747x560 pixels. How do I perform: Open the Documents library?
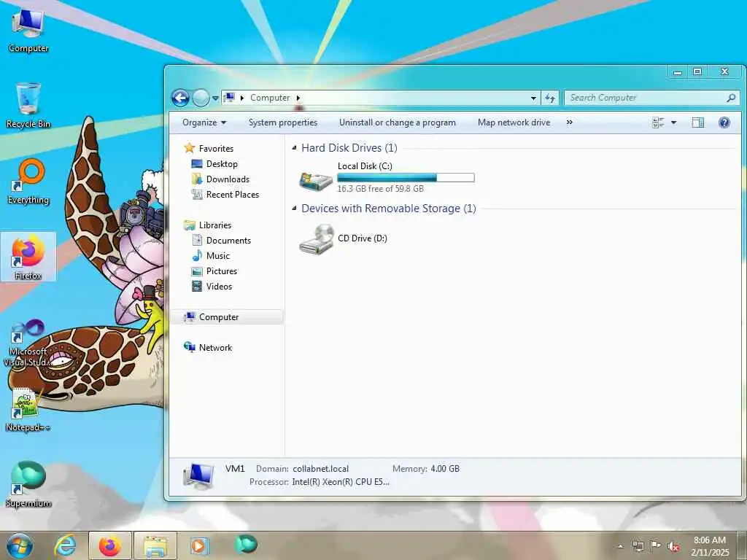tap(228, 241)
